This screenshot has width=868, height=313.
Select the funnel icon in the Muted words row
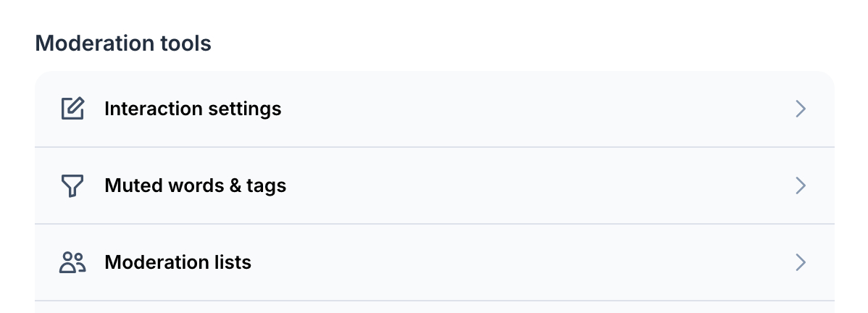[72, 185]
